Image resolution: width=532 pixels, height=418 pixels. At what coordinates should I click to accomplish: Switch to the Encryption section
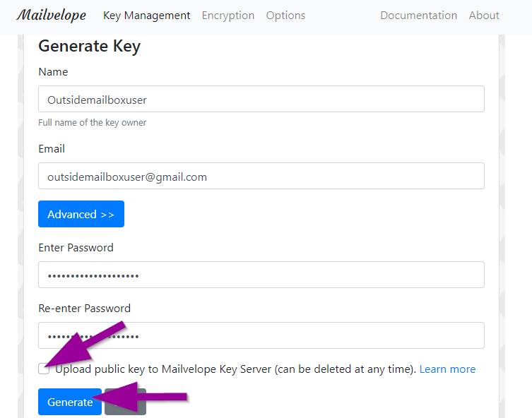[227, 16]
